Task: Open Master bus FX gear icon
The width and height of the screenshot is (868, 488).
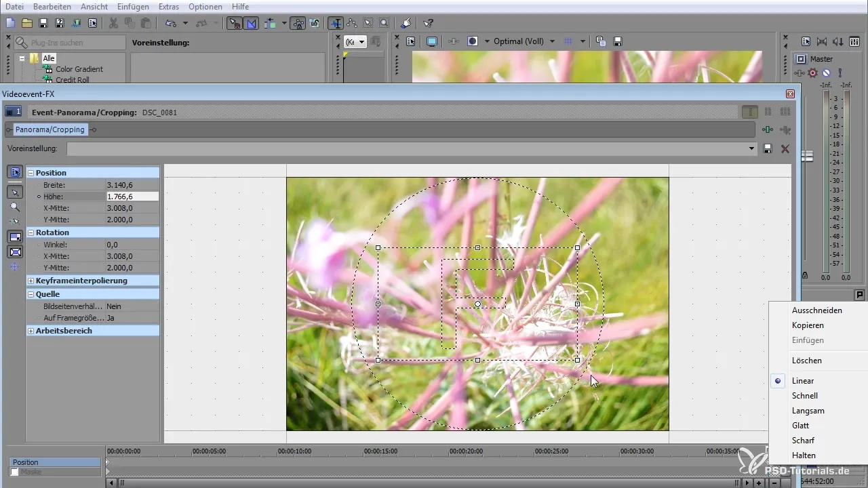Action: coord(812,73)
